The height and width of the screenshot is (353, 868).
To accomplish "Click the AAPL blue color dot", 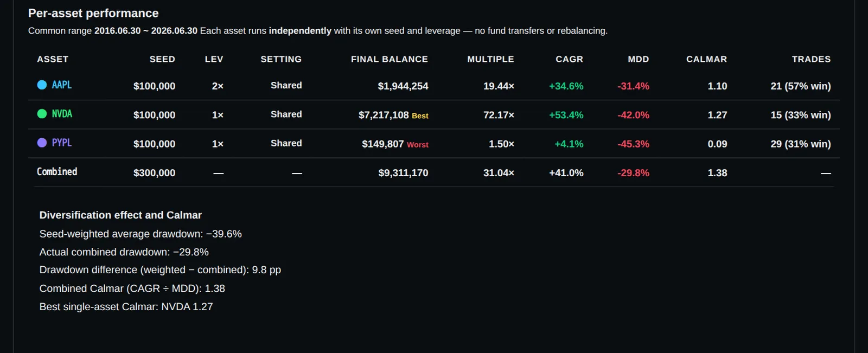I will point(42,85).
